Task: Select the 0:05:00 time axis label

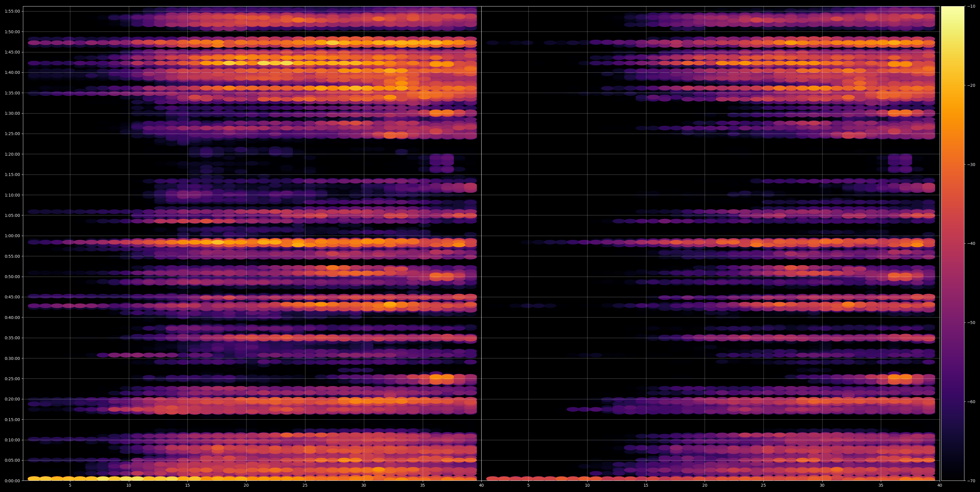Action: [x=12, y=461]
